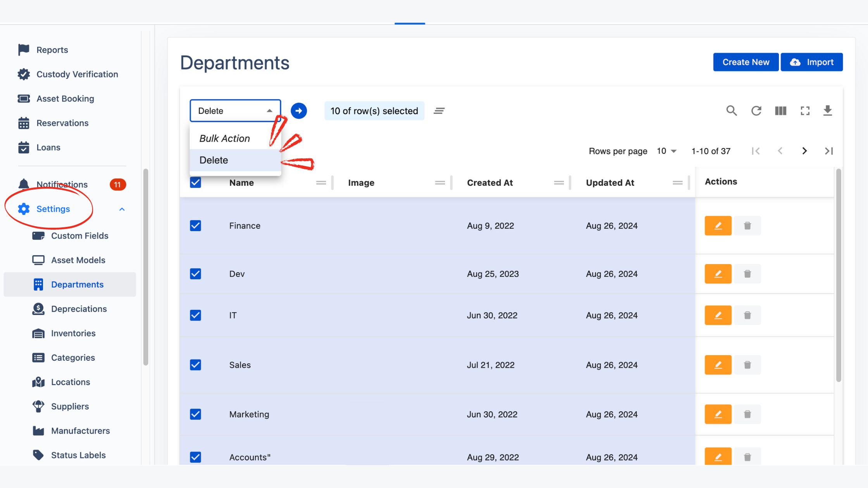Click the Depreciations icon in sidebar
The image size is (868, 488).
click(x=38, y=309)
